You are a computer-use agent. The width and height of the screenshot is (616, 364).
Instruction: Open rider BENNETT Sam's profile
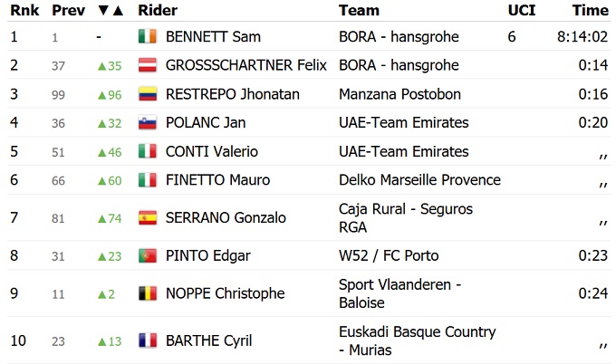(214, 37)
